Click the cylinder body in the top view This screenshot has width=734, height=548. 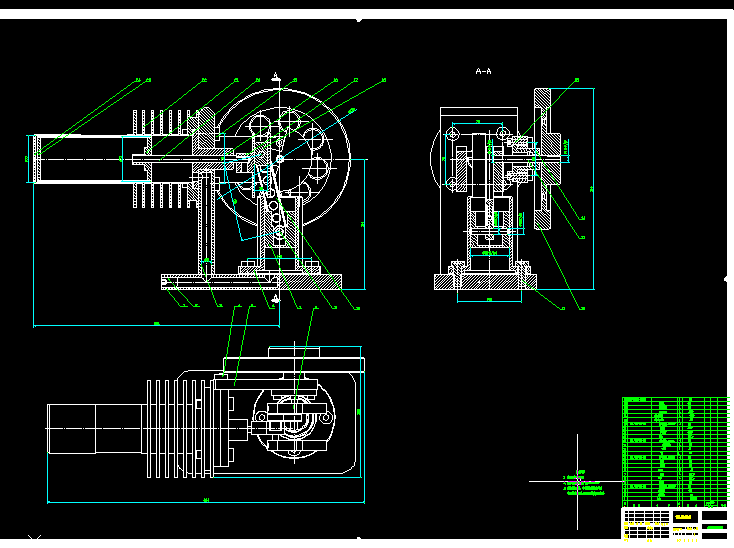(x=95, y=429)
